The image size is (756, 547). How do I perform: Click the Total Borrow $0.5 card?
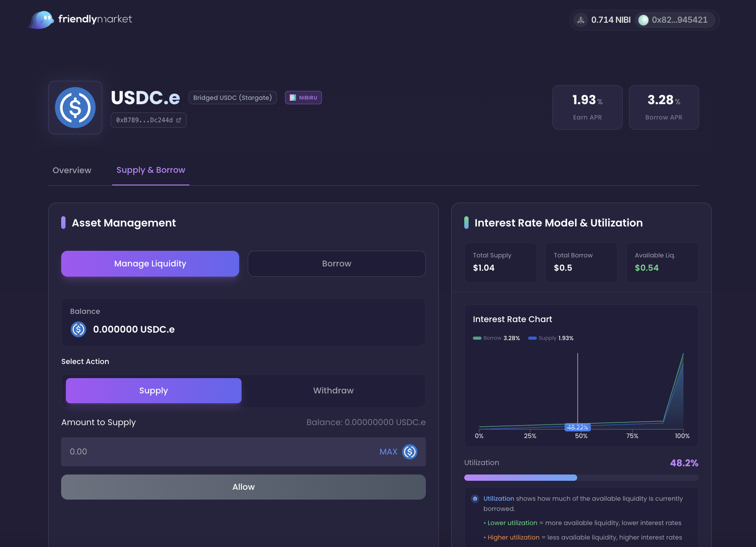pos(581,263)
